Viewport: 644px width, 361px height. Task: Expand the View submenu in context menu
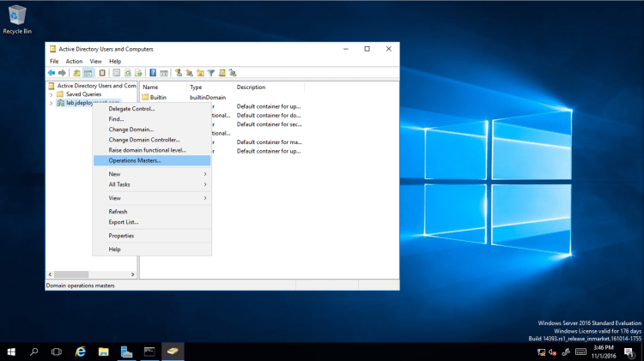(151, 198)
